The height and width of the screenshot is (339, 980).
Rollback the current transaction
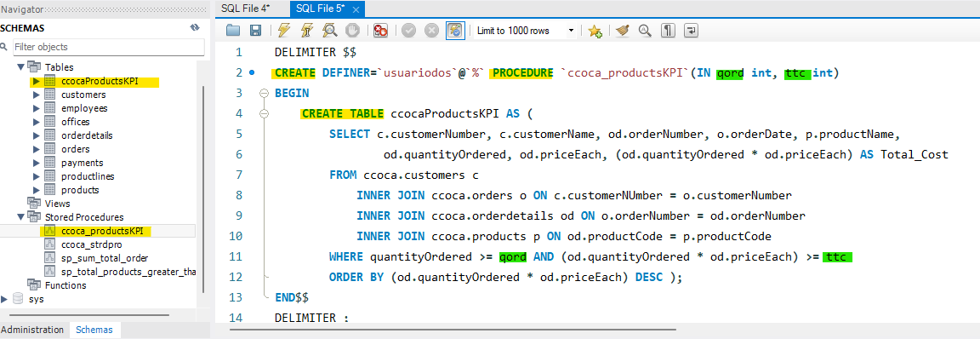tap(431, 30)
